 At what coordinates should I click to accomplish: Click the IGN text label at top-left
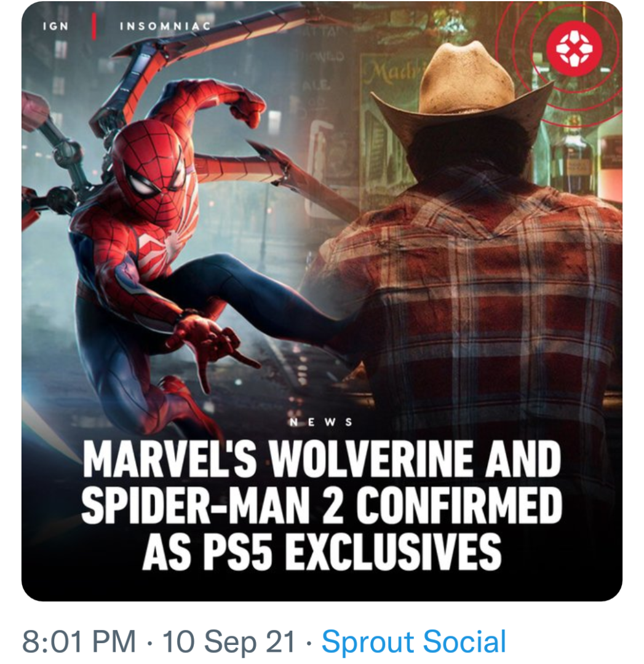[56, 26]
